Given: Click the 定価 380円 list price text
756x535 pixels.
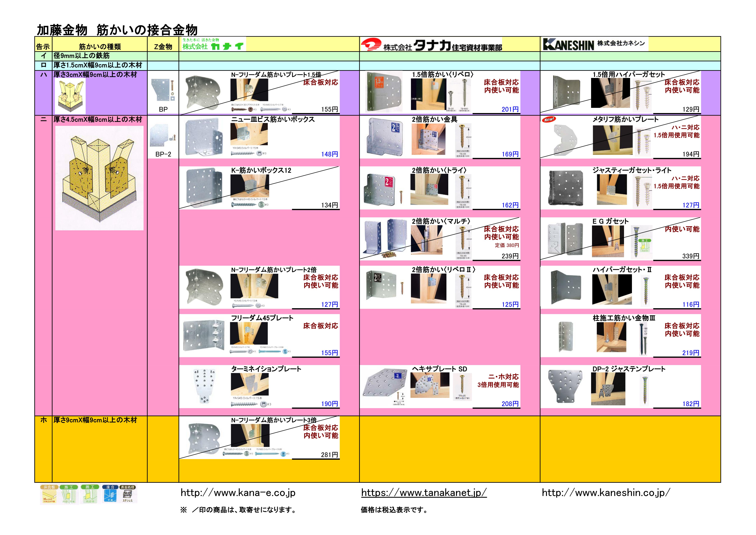Looking at the screenshot, I should [x=507, y=245].
